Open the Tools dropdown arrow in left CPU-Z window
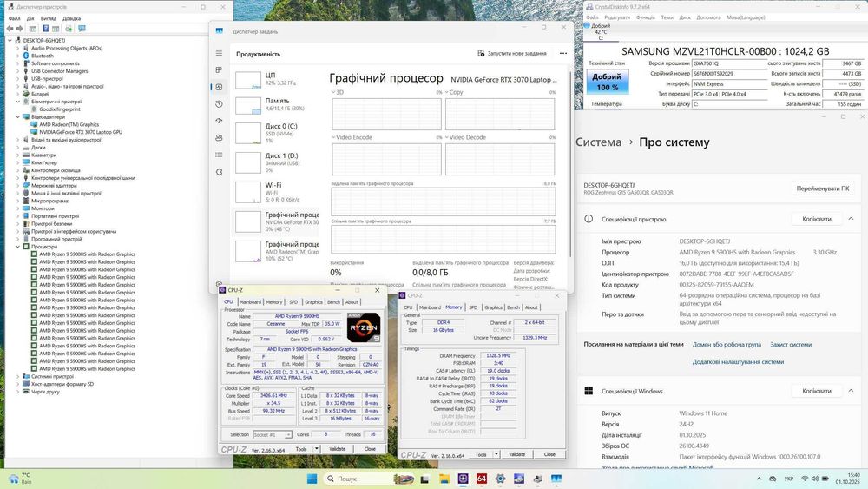The width and height of the screenshot is (868, 489). point(317,448)
